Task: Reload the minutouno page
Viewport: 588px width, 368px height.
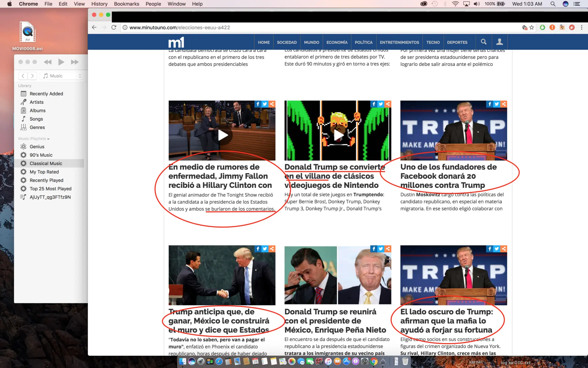Action: (114, 27)
